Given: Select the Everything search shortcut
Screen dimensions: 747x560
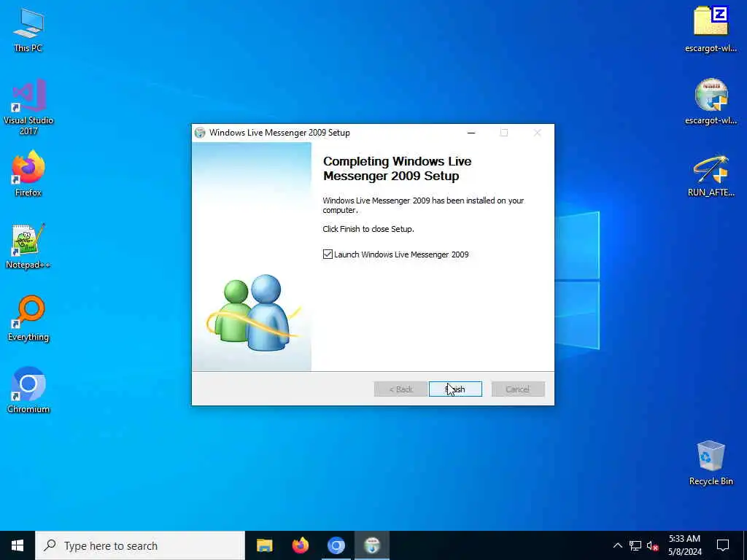Looking at the screenshot, I should [x=28, y=319].
